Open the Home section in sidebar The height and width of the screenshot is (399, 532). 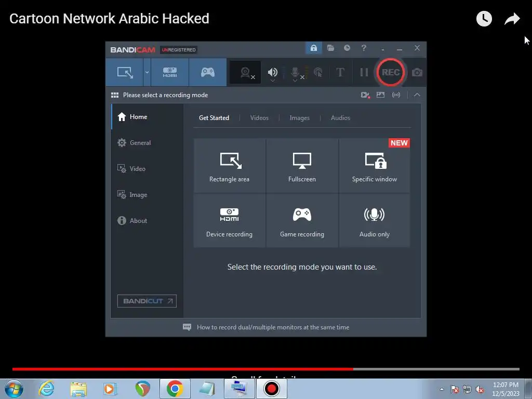[x=147, y=117]
